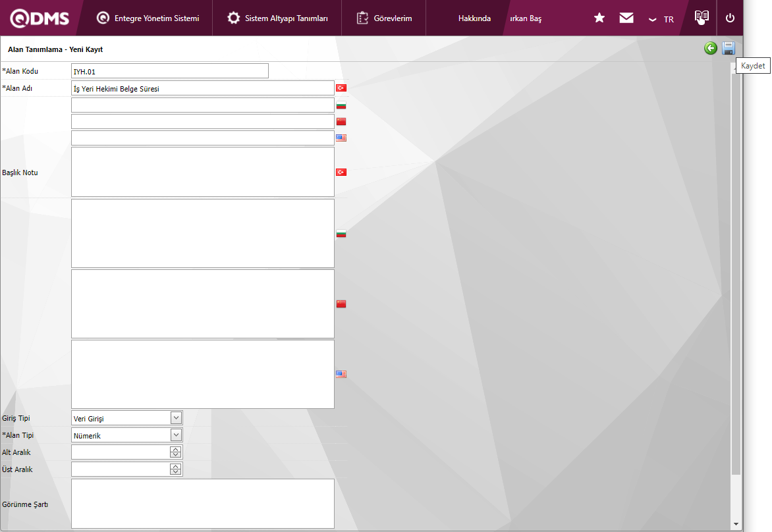The height and width of the screenshot is (532, 772).
Task: Expand the Alan Tipi dropdown
Action: click(x=176, y=435)
